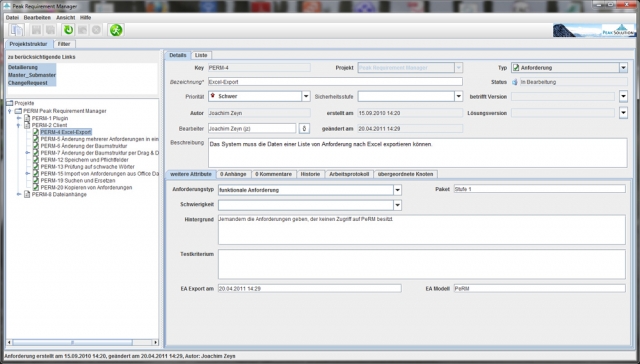Open the Typ Anforderung dropdown
This screenshot has width=640, height=364.
coord(623,68)
